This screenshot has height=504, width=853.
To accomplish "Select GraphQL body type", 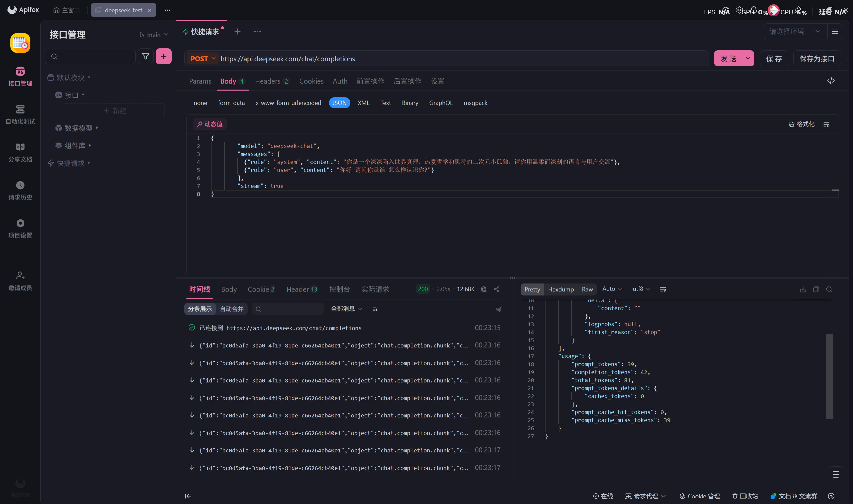I will point(441,103).
